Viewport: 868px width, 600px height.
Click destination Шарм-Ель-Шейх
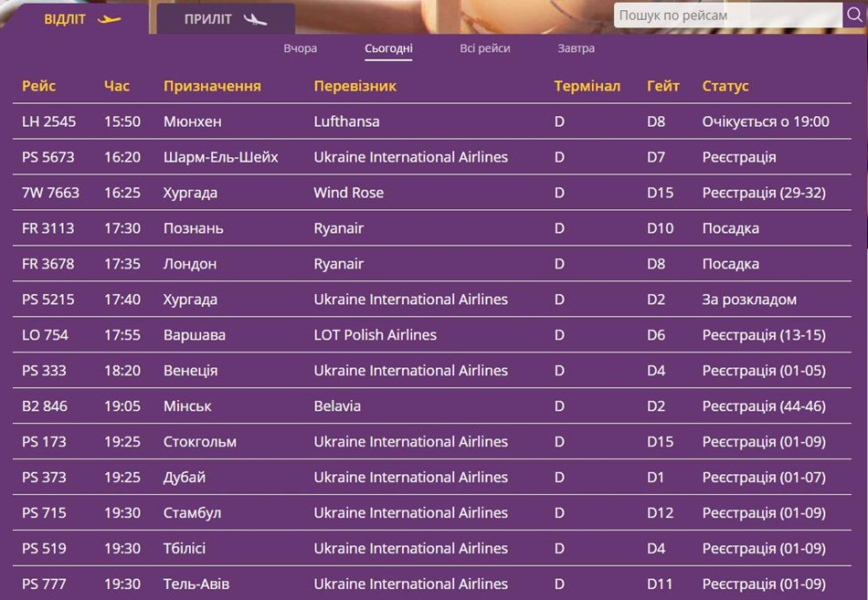[x=221, y=157]
